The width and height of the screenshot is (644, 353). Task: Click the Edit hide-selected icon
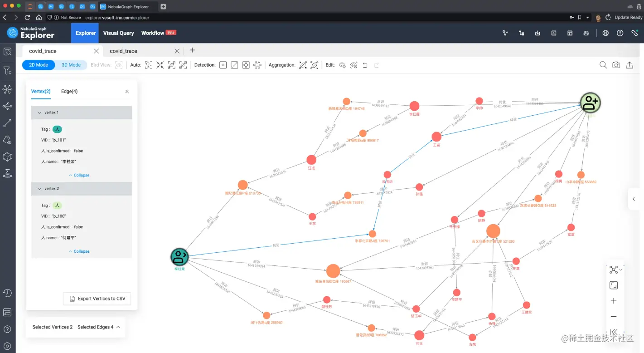342,65
